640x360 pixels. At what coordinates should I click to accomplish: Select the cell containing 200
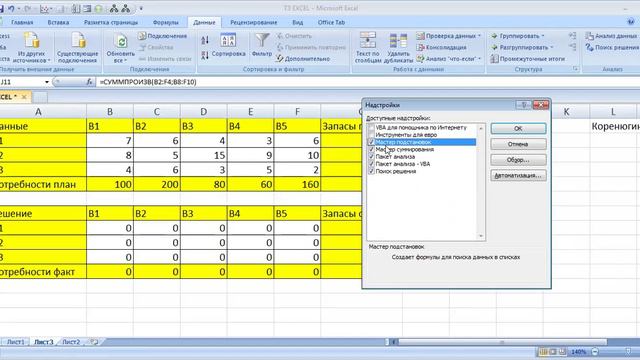pos(157,184)
